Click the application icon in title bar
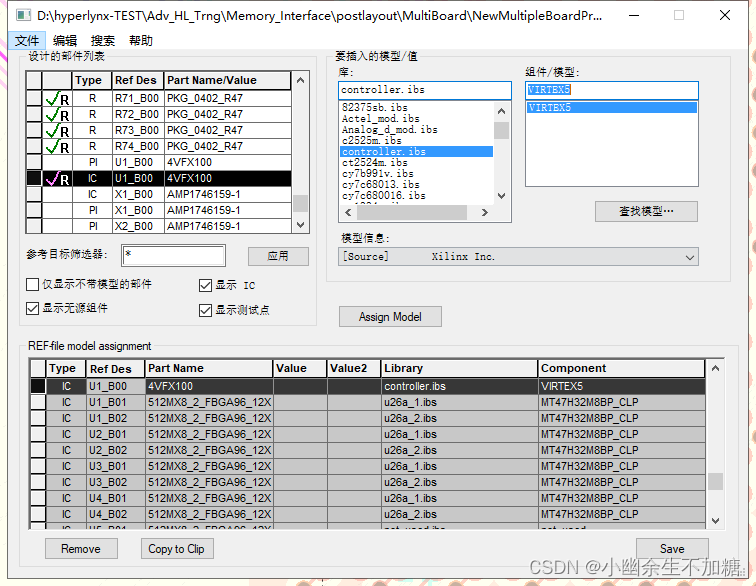756x586 pixels. pyautogui.click(x=23, y=15)
